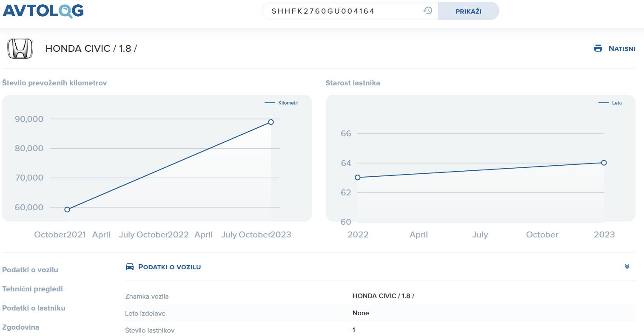Click the PODATKI O VOZILU section heading

(169, 267)
